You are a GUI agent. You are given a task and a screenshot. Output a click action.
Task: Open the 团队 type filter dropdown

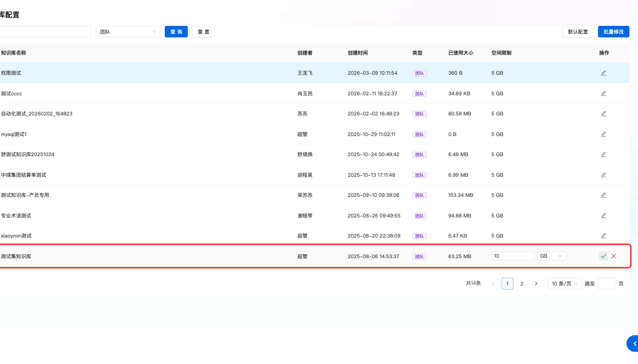(x=128, y=32)
